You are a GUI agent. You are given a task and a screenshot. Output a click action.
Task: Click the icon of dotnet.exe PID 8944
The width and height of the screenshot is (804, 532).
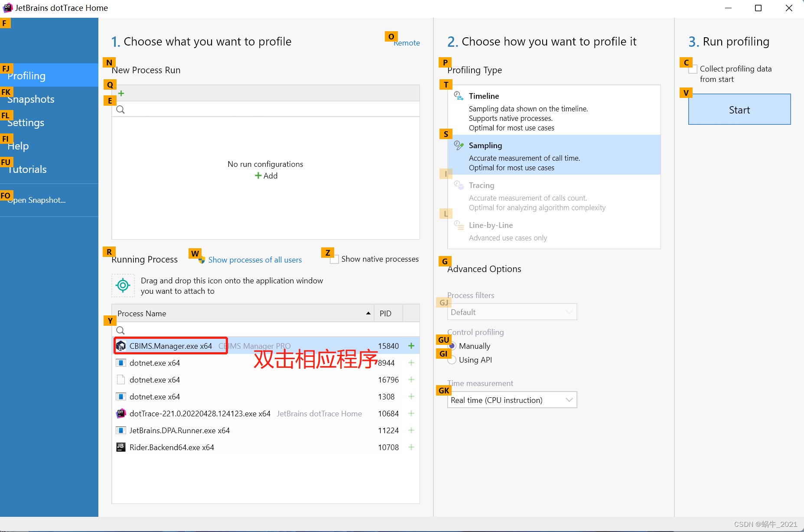click(121, 363)
